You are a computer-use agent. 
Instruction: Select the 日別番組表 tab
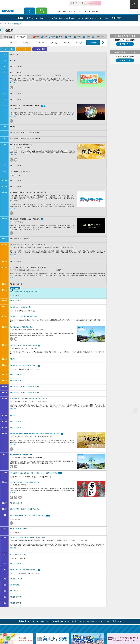[21, 37]
